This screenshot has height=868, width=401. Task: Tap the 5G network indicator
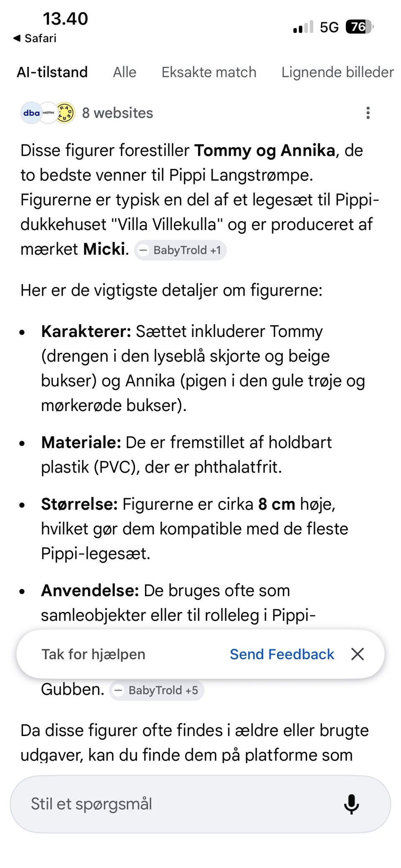tap(329, 28)
